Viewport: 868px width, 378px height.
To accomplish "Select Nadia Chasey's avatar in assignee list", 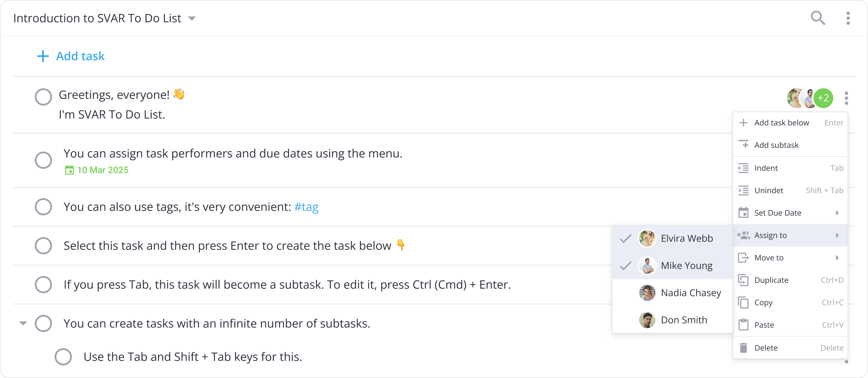I will 647,293.
